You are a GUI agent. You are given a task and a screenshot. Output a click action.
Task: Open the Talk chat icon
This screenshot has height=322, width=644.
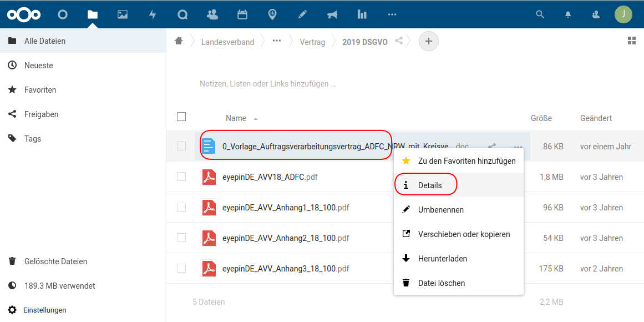[182, 14]
